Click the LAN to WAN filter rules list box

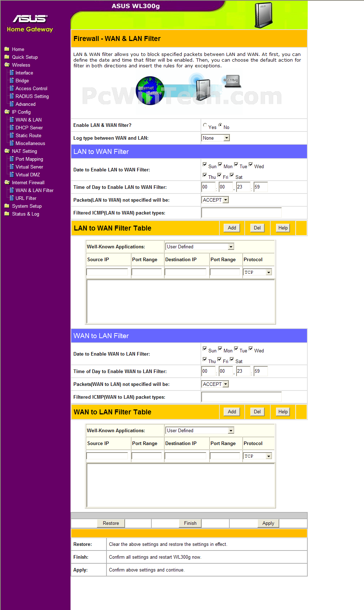181,301
